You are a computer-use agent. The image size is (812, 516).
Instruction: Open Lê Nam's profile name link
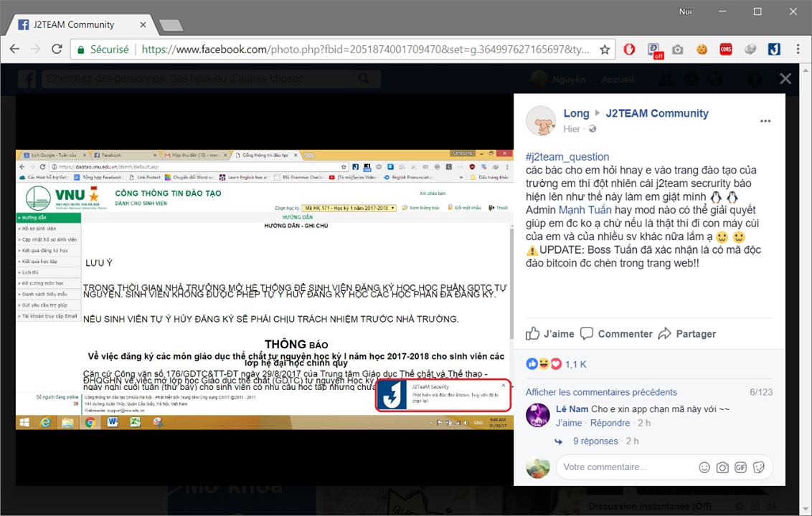[572, 409]
